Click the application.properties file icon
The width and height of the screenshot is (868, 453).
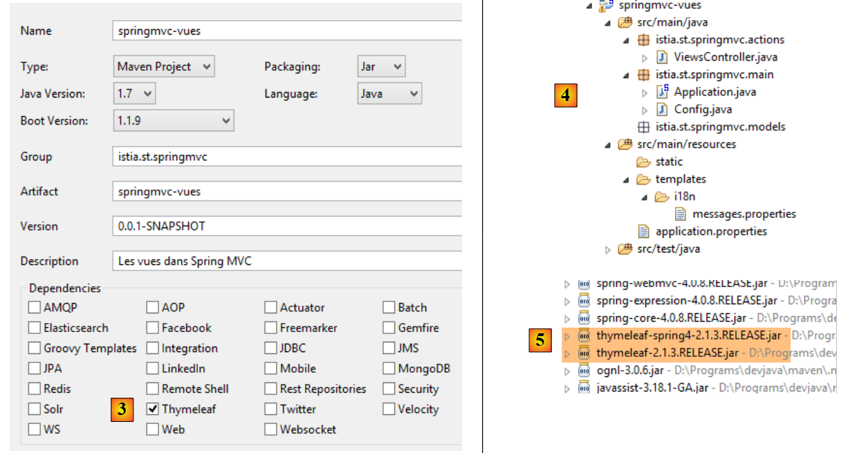(643, 231)
